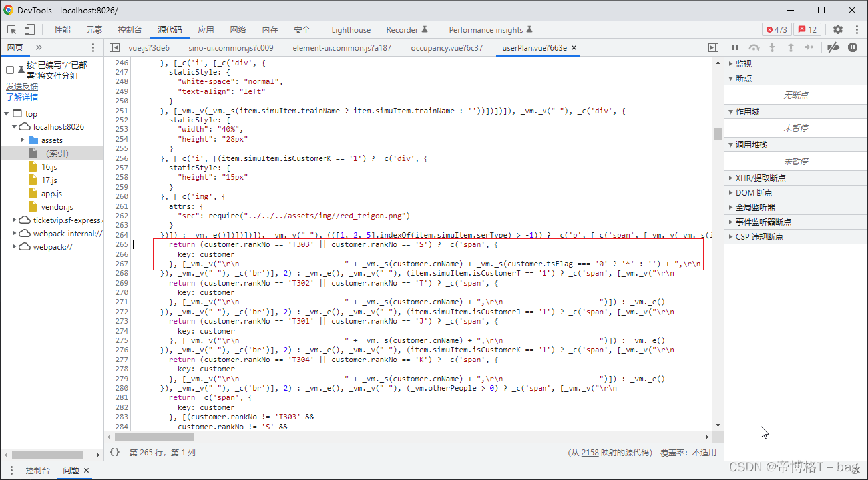Show more navigator tabs chevron
Viewport: 868px width, 480px height.
click(x=39, y=47)
